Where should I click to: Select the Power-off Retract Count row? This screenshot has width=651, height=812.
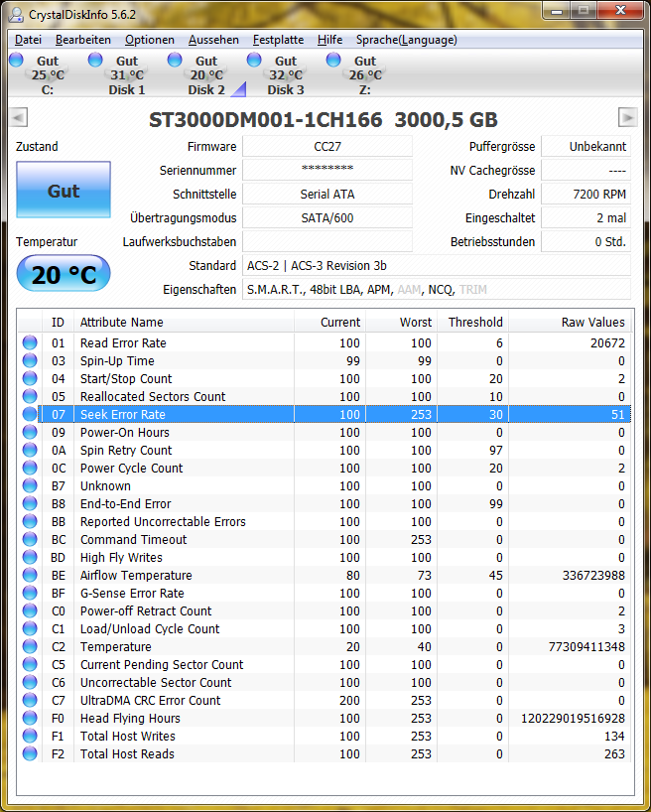coord(325,610)
